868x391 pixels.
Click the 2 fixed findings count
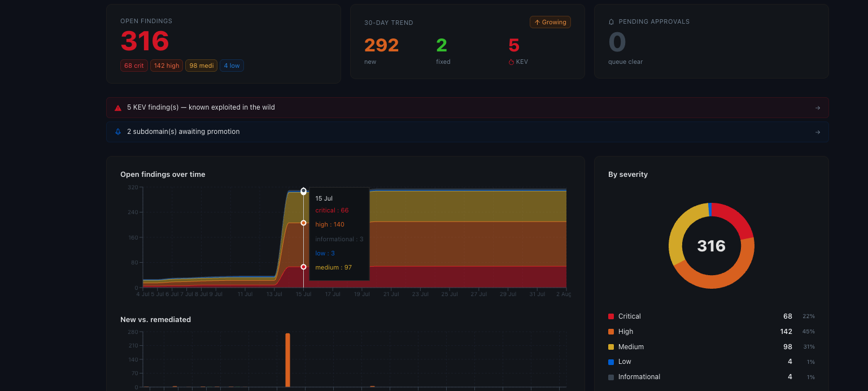(441, 45)
